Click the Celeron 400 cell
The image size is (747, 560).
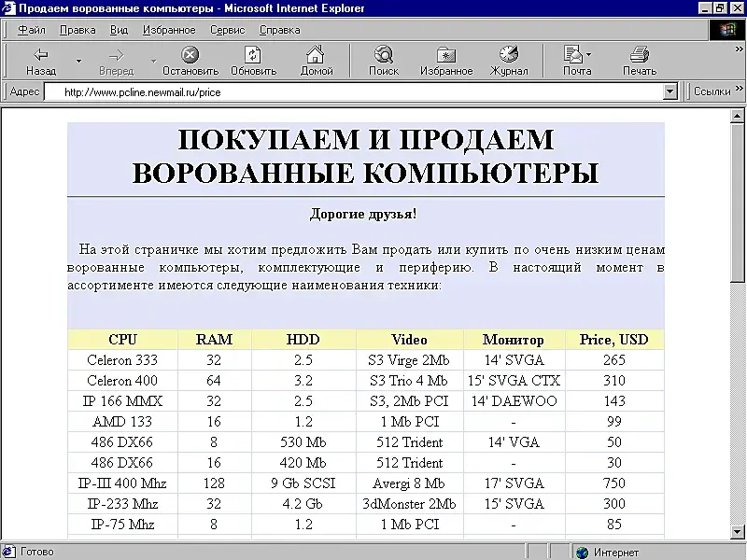tap(122, 381)
